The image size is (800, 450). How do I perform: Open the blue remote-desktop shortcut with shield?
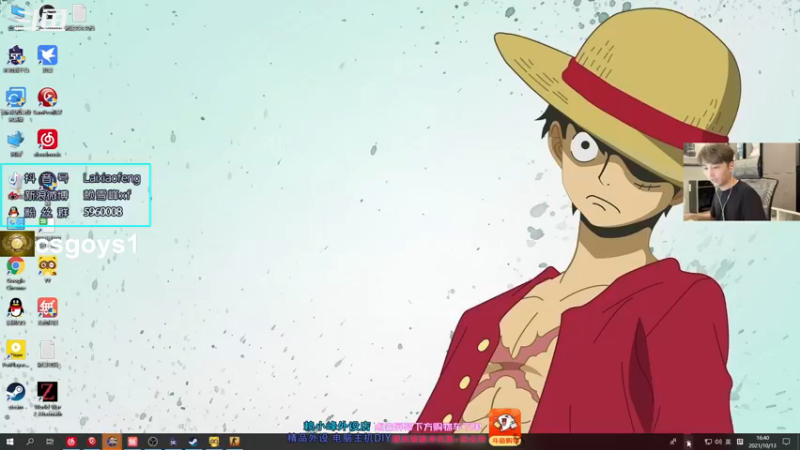tap(16, 97)
